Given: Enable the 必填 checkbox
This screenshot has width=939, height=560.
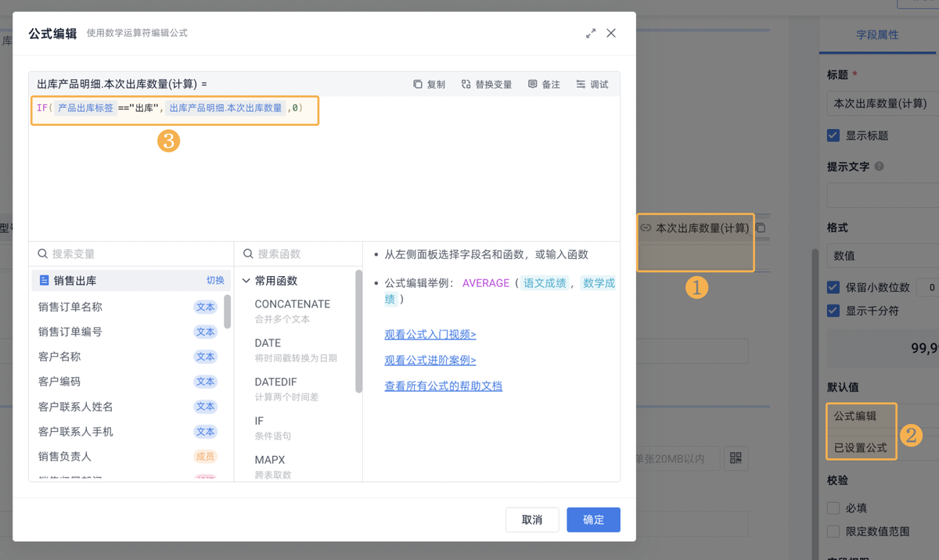Looking at the screenshot, I should pos(833,508).
